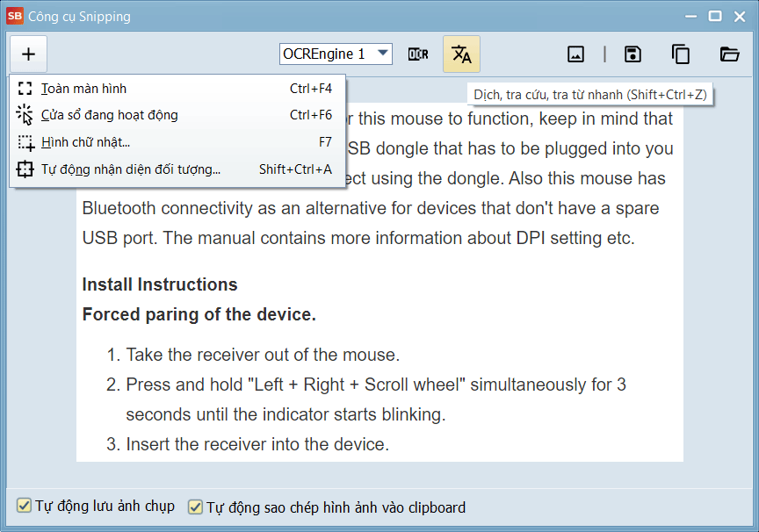The image size is (759, 532).
Task: Pick 'Hình chữ nhật...' from the menu
Action: tap(85, 142)
